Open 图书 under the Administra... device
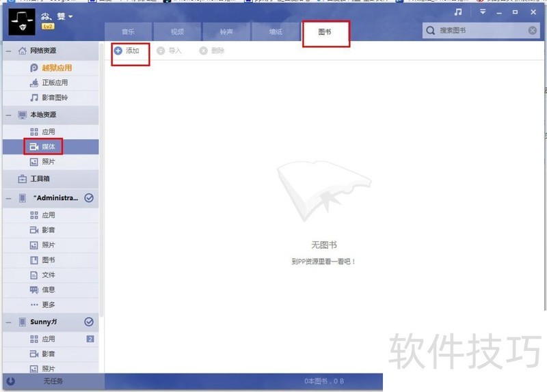This screenshot has height=392, width=547. click(x=48, y=260)
